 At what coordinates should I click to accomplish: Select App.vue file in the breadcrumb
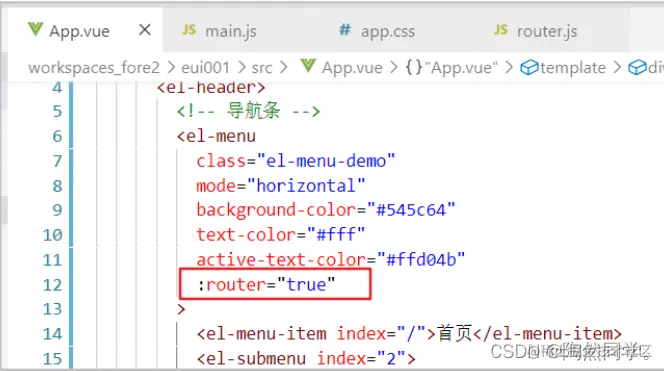click(352, 67)
